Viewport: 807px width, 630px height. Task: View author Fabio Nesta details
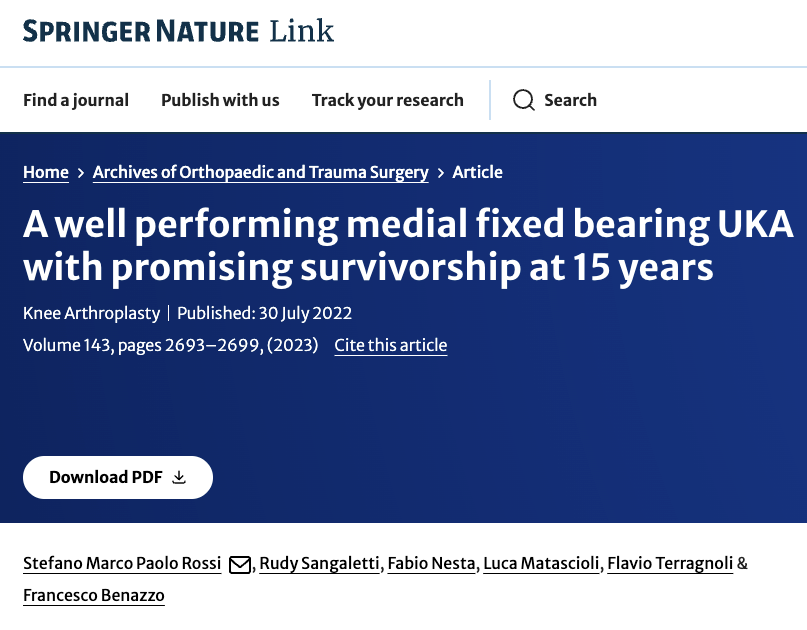click(431, 564)
